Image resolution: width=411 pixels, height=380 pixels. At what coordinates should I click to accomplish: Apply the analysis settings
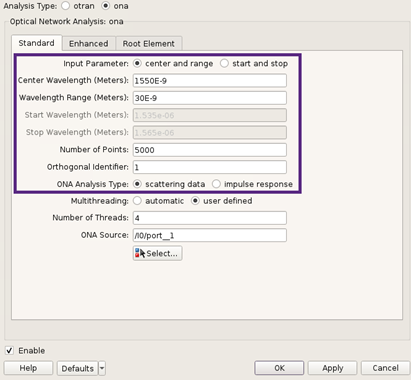tap(332, 368)
